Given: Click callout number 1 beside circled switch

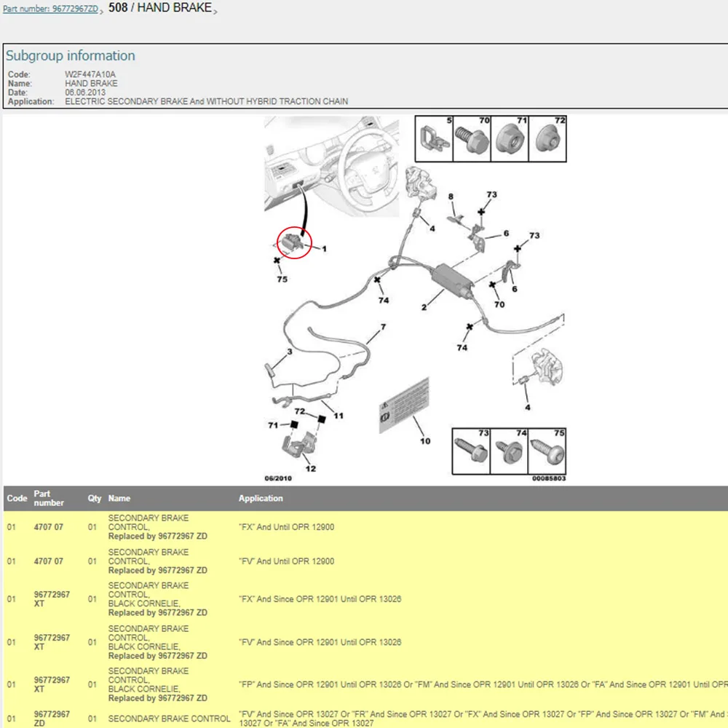Looking at the screenshot, I should [324, 249].
